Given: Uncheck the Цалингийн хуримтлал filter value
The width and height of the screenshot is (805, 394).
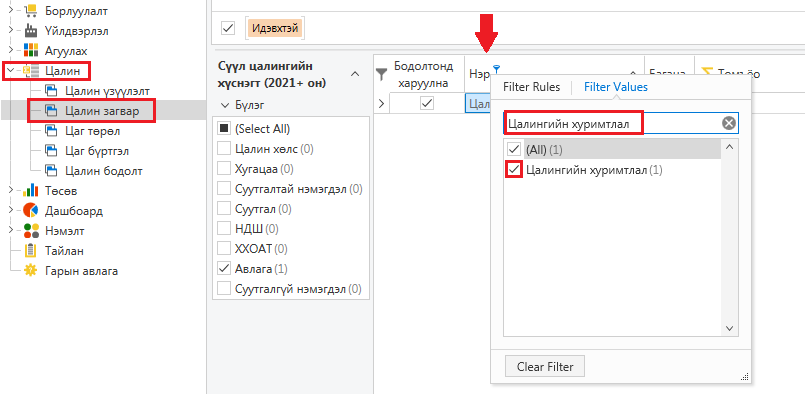Looking at the screenshot, I should pyautogui.click(x=514, y=170).
